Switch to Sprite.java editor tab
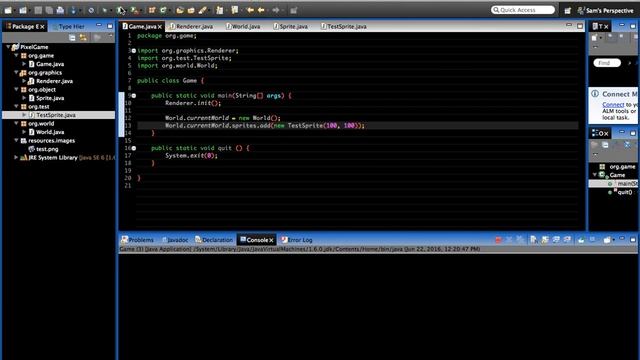Viewport: 640px width, 360px height. [290, 26]
